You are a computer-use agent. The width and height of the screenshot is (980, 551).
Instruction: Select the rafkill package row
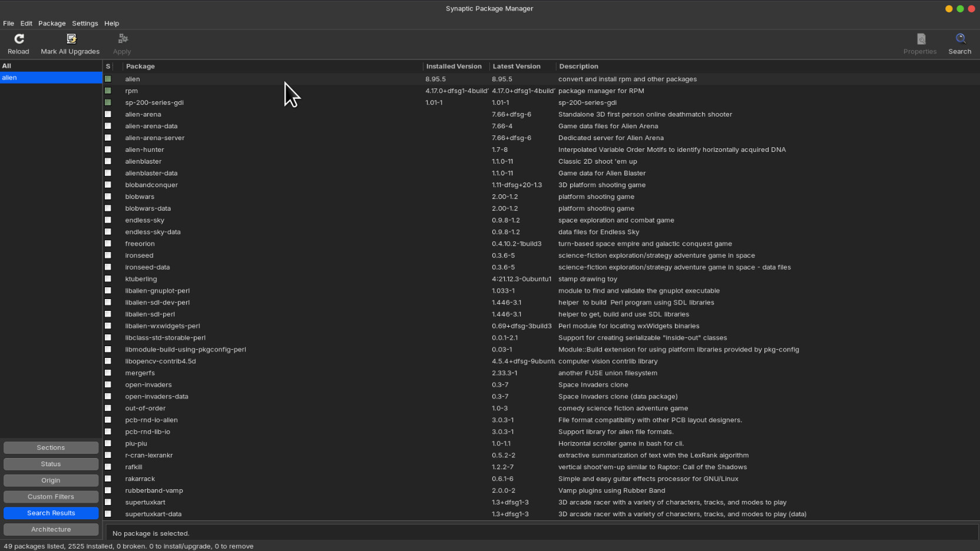click(x=541, y=467)
